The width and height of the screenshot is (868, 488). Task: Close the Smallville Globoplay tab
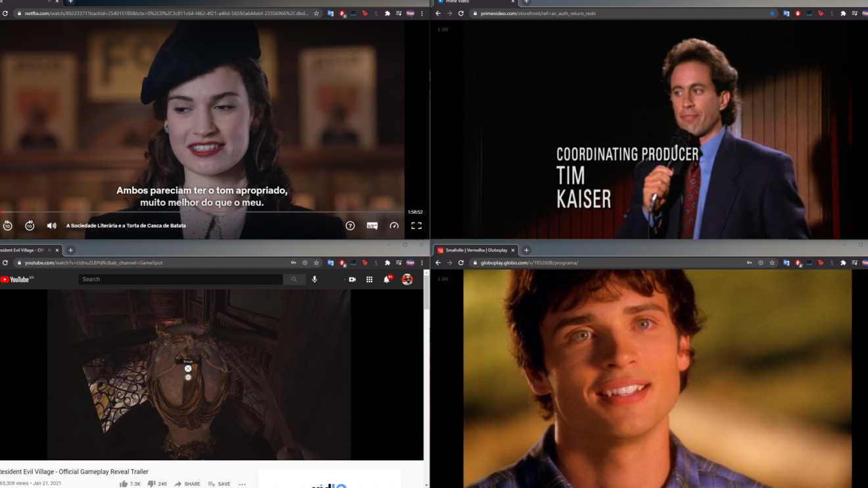(x=513, y=250)
